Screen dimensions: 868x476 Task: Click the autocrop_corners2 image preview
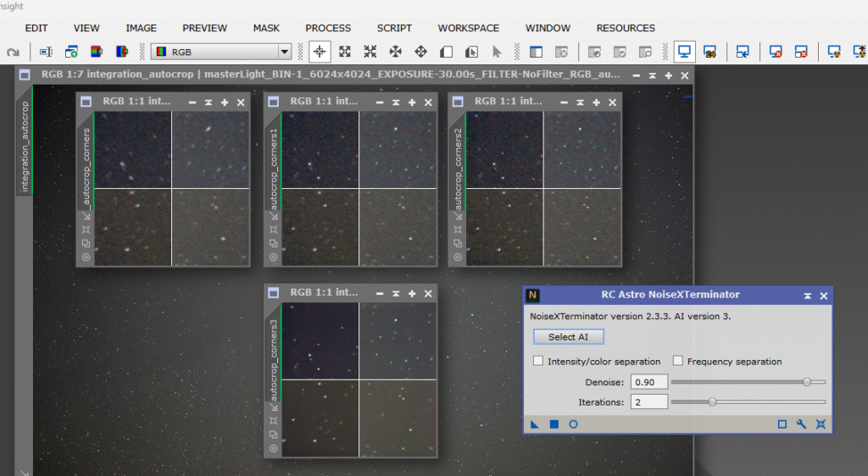coord(543,189)
